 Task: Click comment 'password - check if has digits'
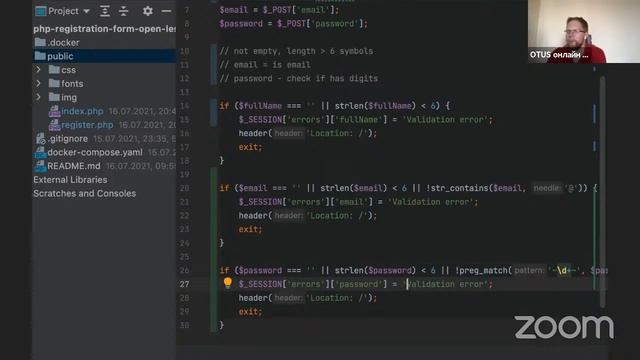coord(299,78)
